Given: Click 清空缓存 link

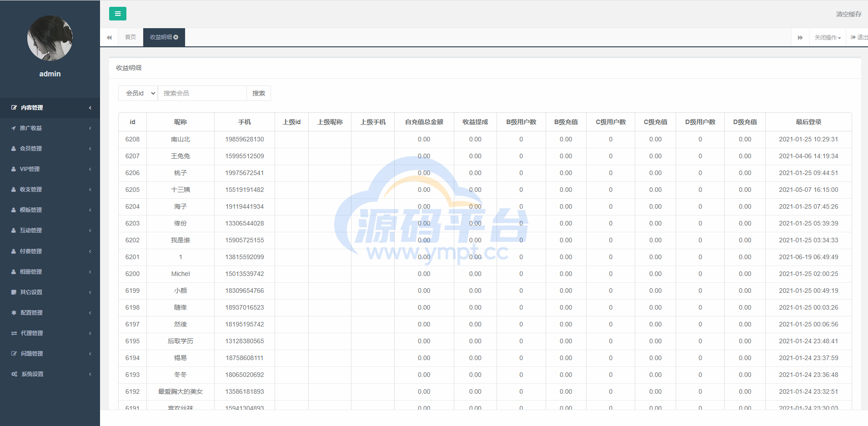Looking at the screenshot, I should [x=848, y=14].
